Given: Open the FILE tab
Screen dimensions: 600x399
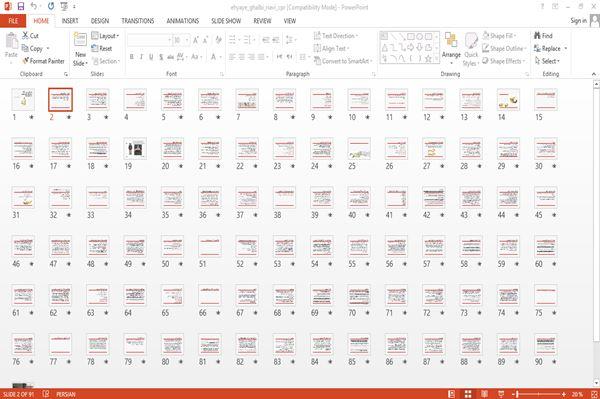Looking at the screenshot, I should coord(13,21).
